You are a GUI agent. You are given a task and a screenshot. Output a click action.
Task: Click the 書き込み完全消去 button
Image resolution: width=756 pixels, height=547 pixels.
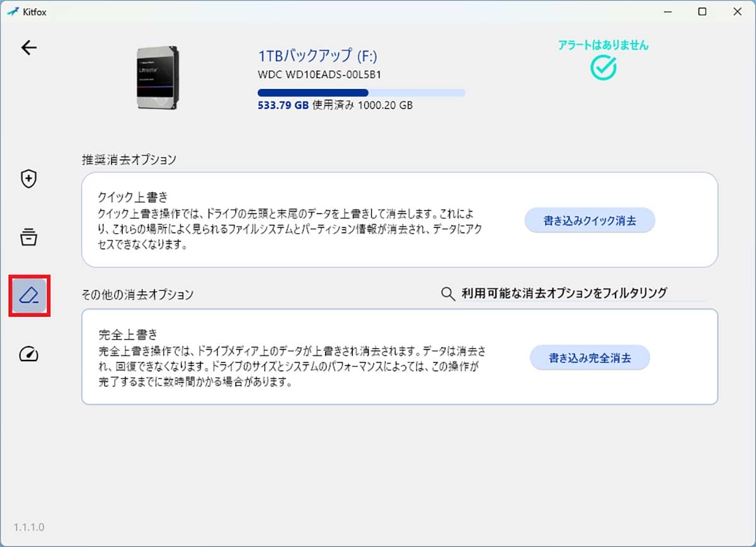(x=590, y=357)
